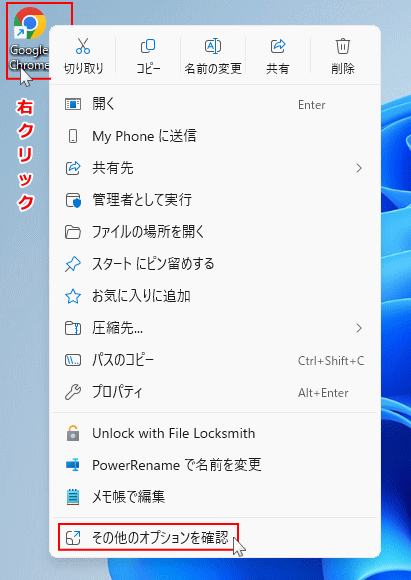Click the Rename (名前の変更) icon

point(213,46)
